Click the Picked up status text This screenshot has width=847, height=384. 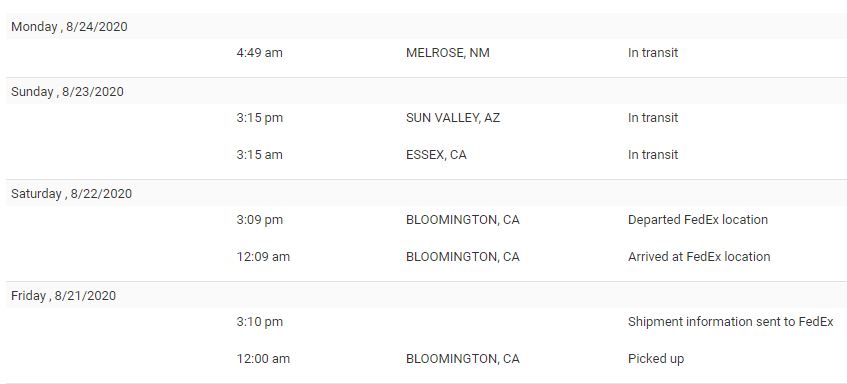656,359
